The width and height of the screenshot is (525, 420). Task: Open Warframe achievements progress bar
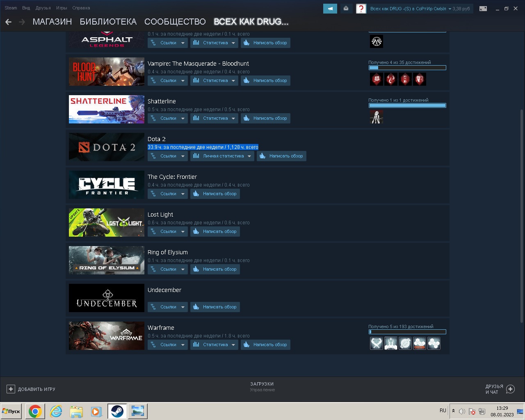[407, 332]
